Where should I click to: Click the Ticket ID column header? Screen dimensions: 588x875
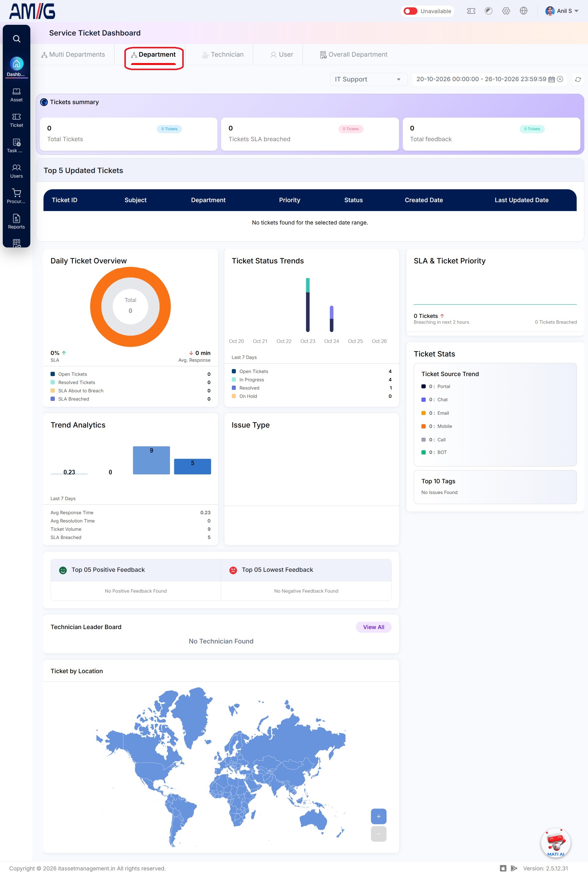coord(65,200)
